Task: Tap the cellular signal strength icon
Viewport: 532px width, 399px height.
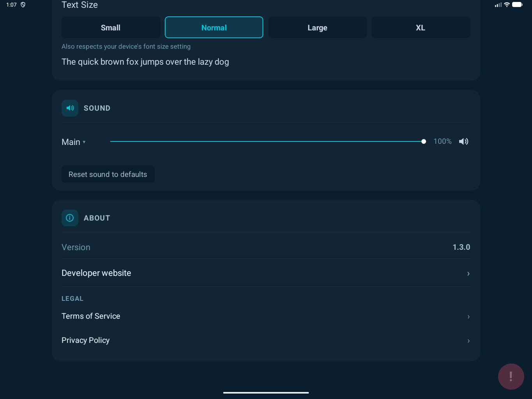Action: pyautogui.click(x=498, y=5)
